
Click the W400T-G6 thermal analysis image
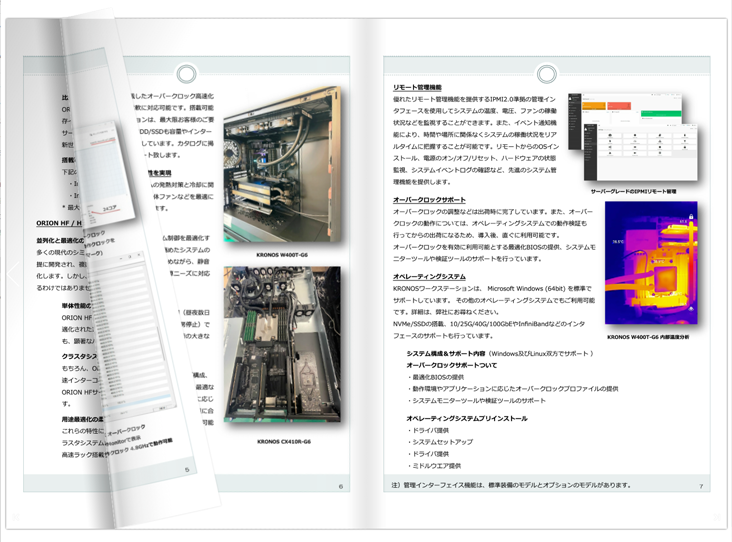[651, 263]
